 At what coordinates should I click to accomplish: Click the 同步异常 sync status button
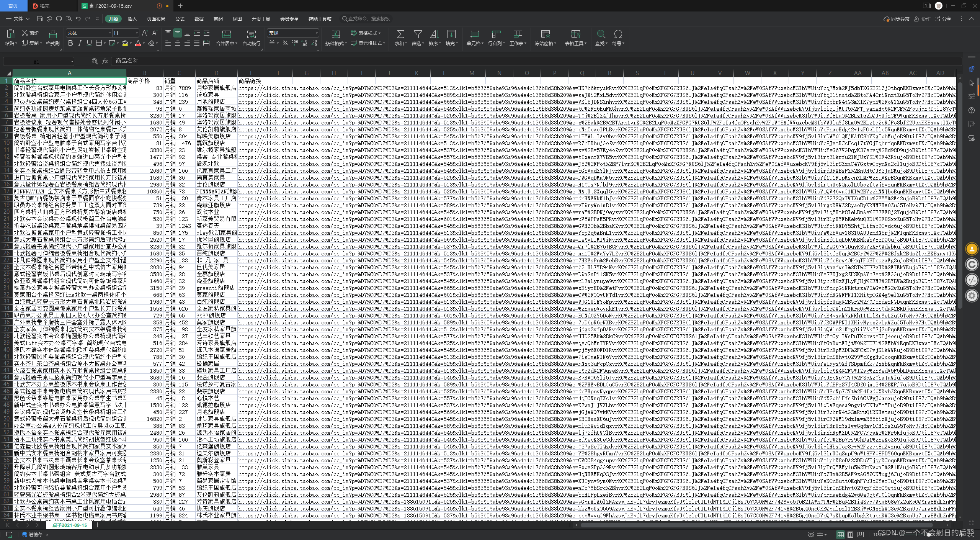(x=897, y=19)
